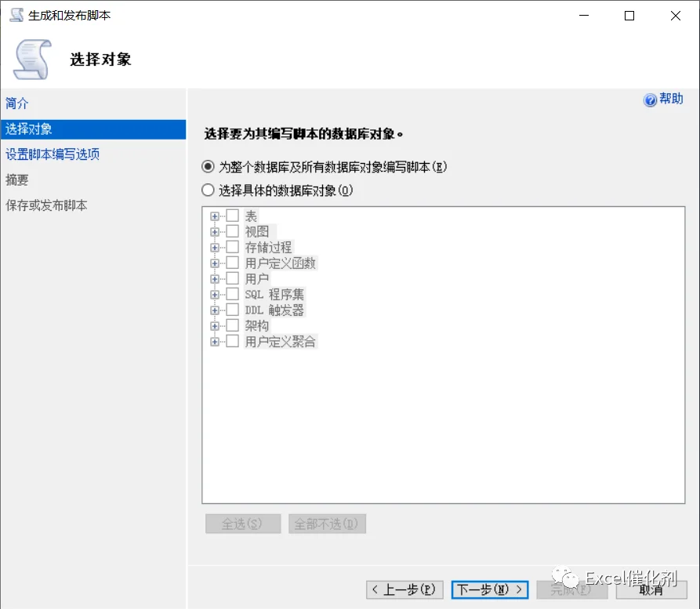
Task: Check the 用户定义函数 checkbox
Action: [x=232, y=263]
